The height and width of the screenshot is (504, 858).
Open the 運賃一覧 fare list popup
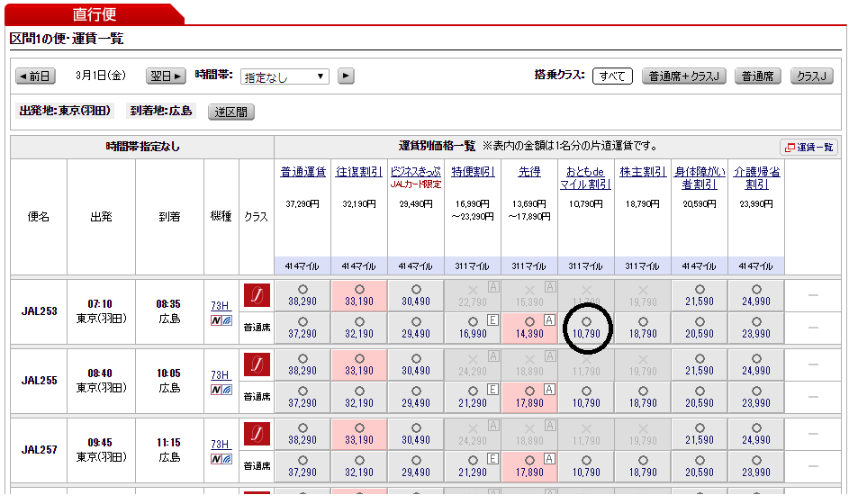pos(808,148)
